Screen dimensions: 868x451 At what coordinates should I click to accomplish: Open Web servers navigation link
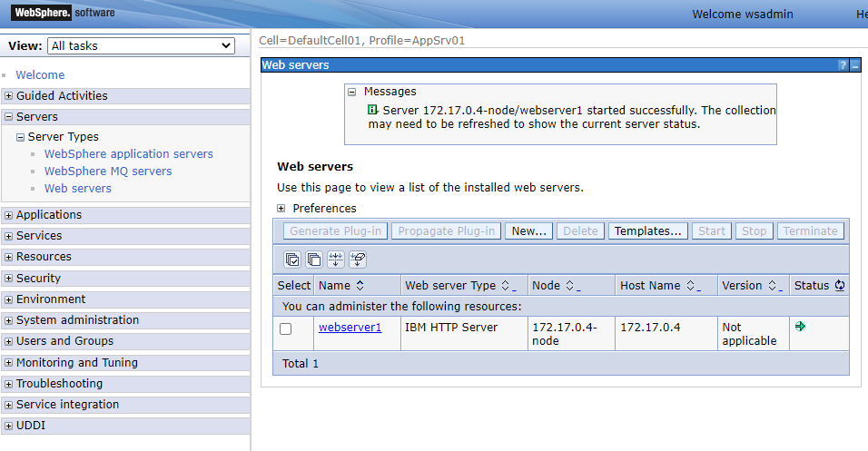(77, 188)
